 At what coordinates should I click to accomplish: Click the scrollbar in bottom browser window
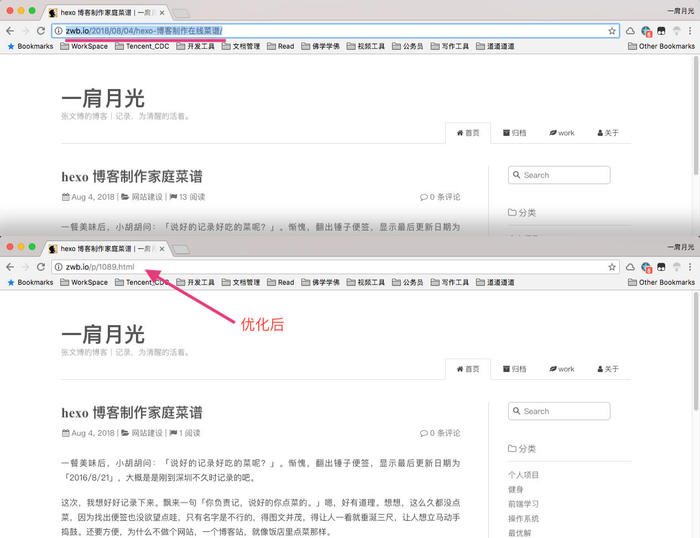(696, 350)
